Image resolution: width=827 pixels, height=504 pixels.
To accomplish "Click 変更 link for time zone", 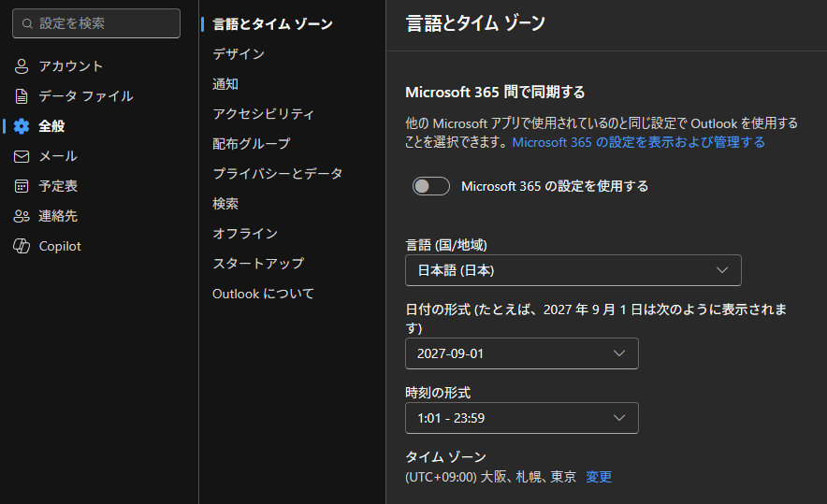I will click(599, 477).
